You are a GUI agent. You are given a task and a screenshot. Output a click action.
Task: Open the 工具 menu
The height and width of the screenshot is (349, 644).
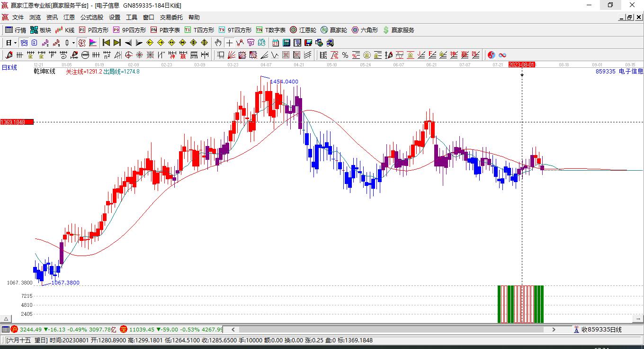[132, 17]
